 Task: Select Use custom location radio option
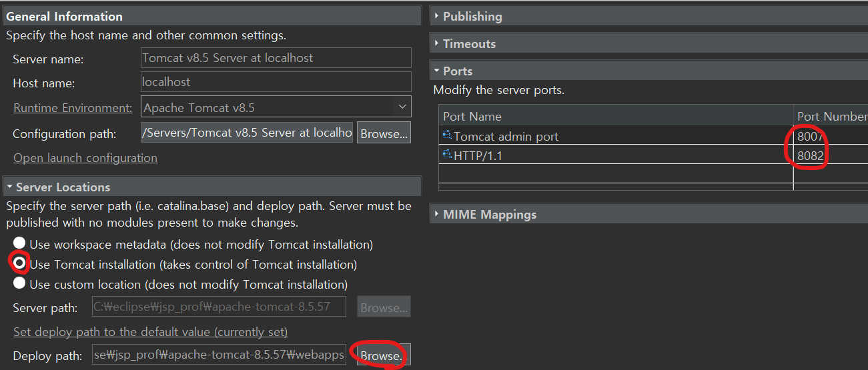[20, 284]
